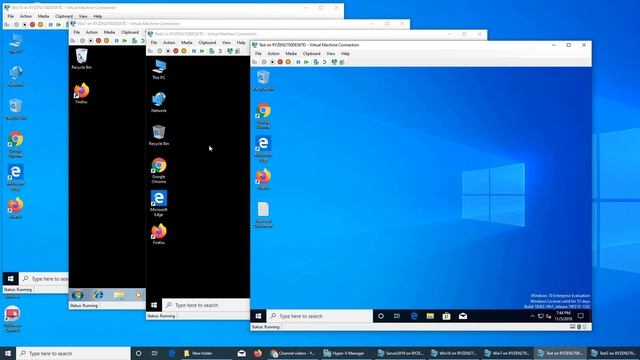
Task: Select Microsoft Edge icon in the Test2 VM
Action: coord(159,204)
